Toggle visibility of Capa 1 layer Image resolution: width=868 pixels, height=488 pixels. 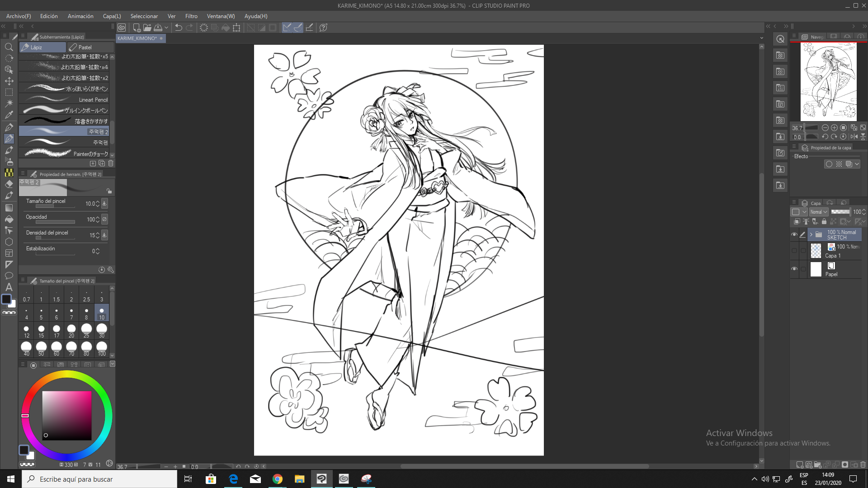click(x=794, y=251)
